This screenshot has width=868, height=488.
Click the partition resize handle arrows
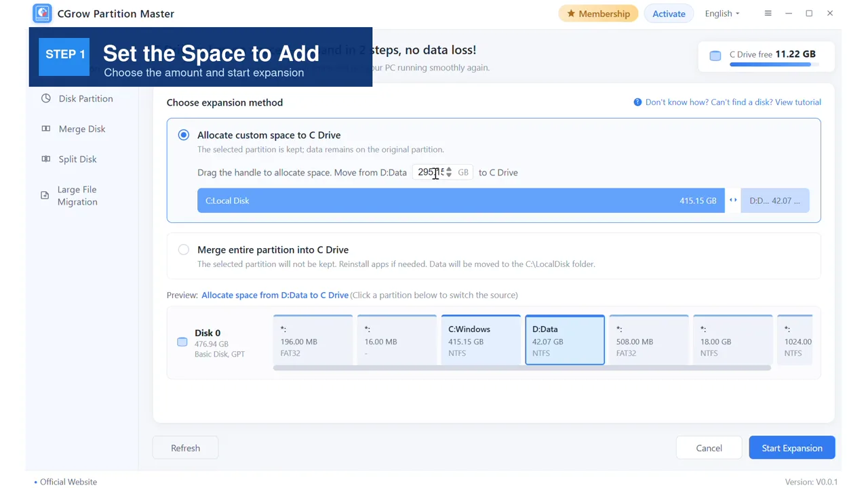coord(733,201)
